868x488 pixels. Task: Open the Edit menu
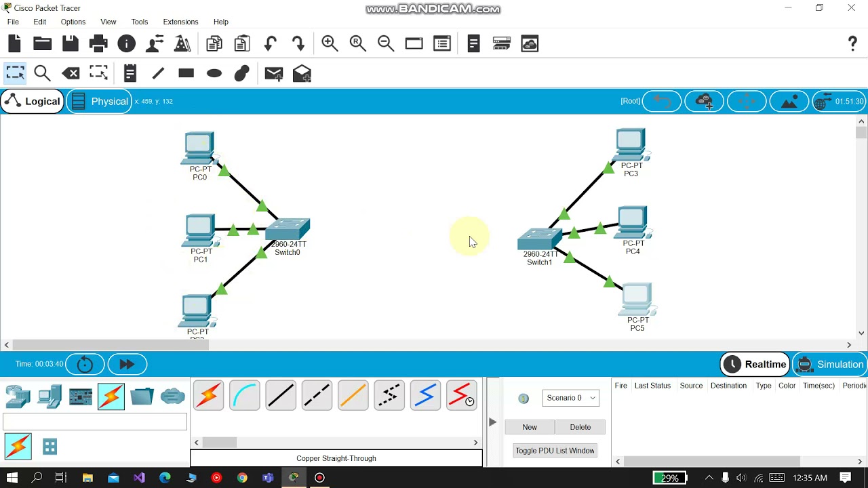click(x=40, y=22)
